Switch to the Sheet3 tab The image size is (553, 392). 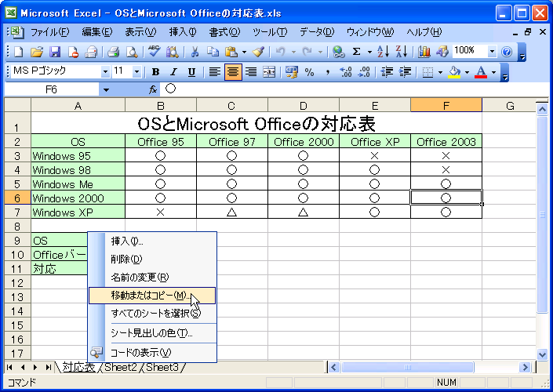coord(162,368)
